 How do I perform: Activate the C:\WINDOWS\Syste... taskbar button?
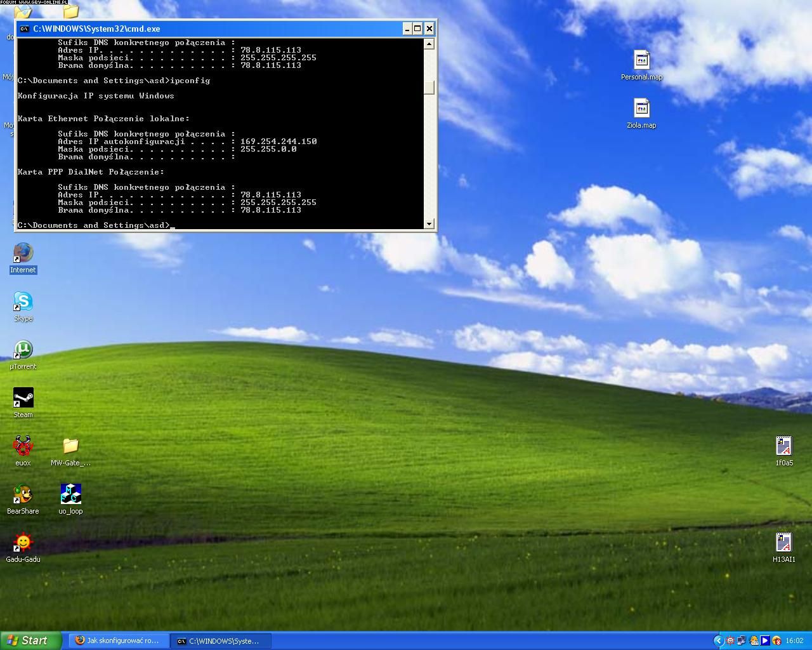[x=221, y=640]
